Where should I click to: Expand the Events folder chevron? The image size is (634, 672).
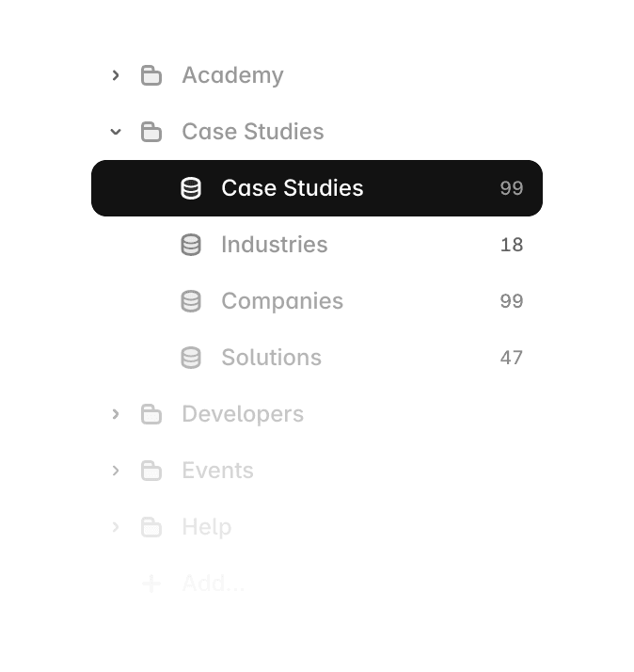[116, 471]
